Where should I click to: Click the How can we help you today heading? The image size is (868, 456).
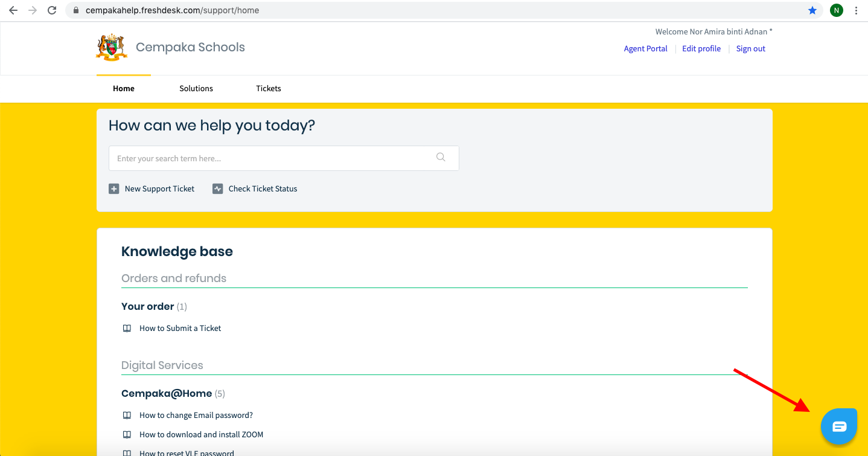[x=212, y=126]
